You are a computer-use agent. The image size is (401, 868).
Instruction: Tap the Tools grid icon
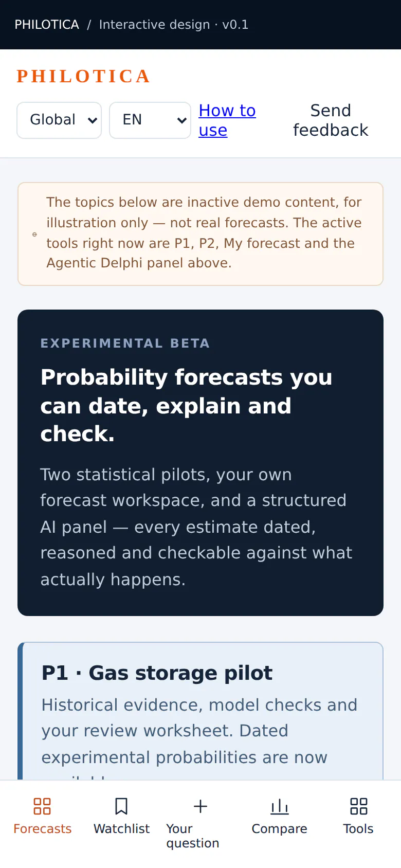pyautogui.click(x=358, y=806)
